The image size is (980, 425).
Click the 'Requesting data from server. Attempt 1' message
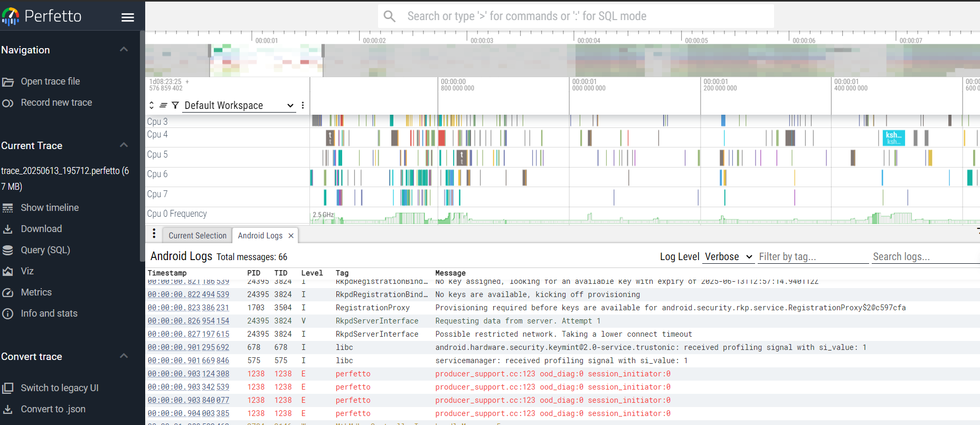click(x=518, y=321)
